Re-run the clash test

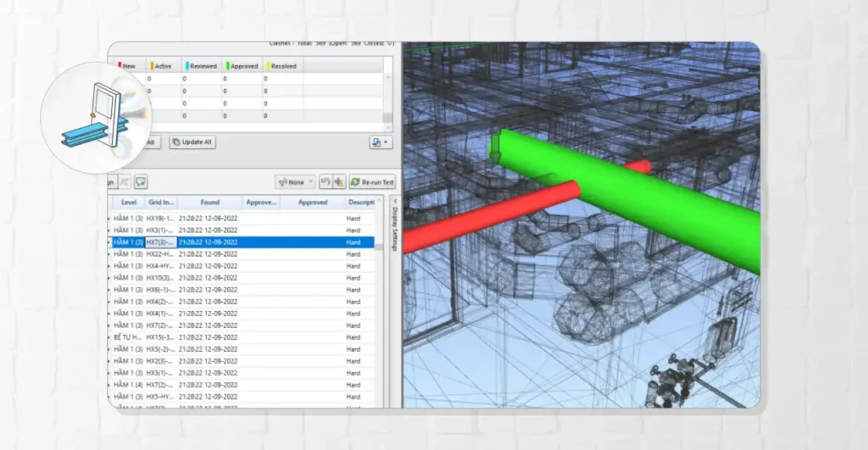(x=372, y=181)
